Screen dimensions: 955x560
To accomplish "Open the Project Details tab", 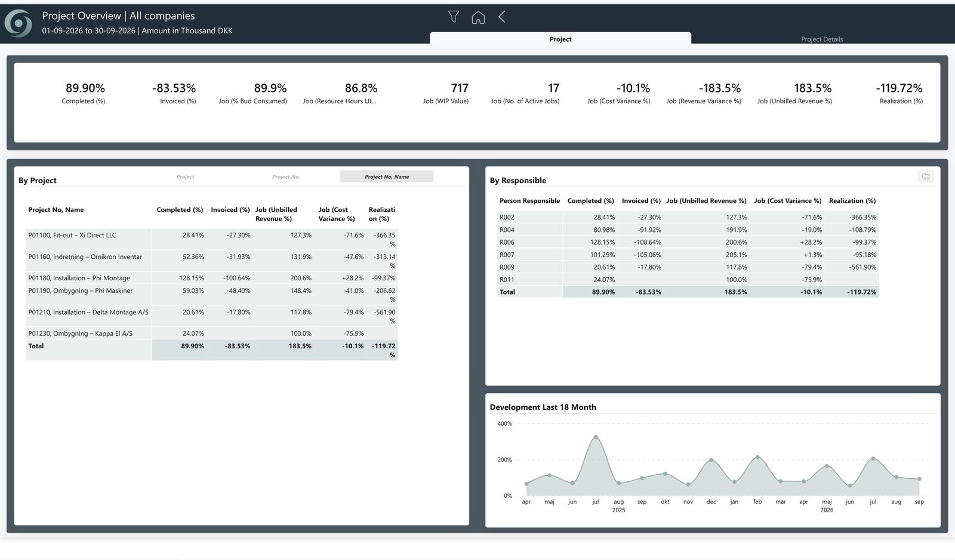I will click(822, 39).
